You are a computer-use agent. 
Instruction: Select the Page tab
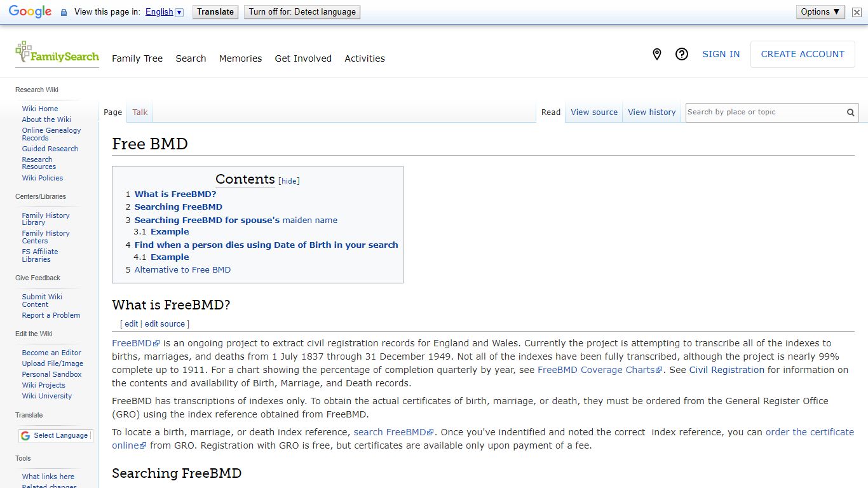pos(112,112)
